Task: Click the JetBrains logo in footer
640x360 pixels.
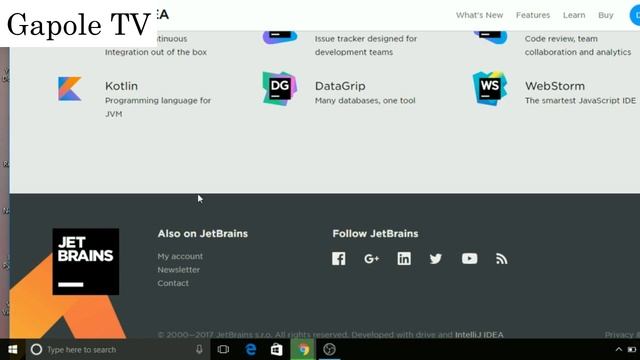Action: pos(86,261)
